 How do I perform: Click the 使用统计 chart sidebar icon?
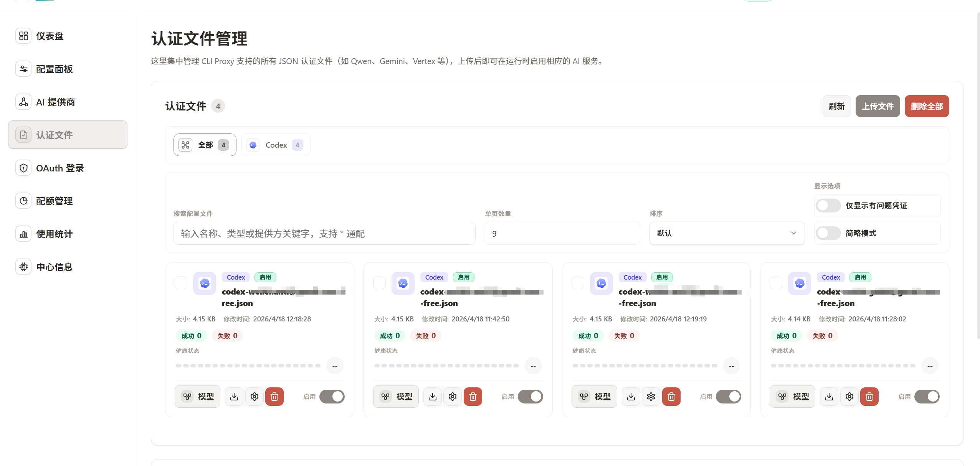tap(23, 234)
